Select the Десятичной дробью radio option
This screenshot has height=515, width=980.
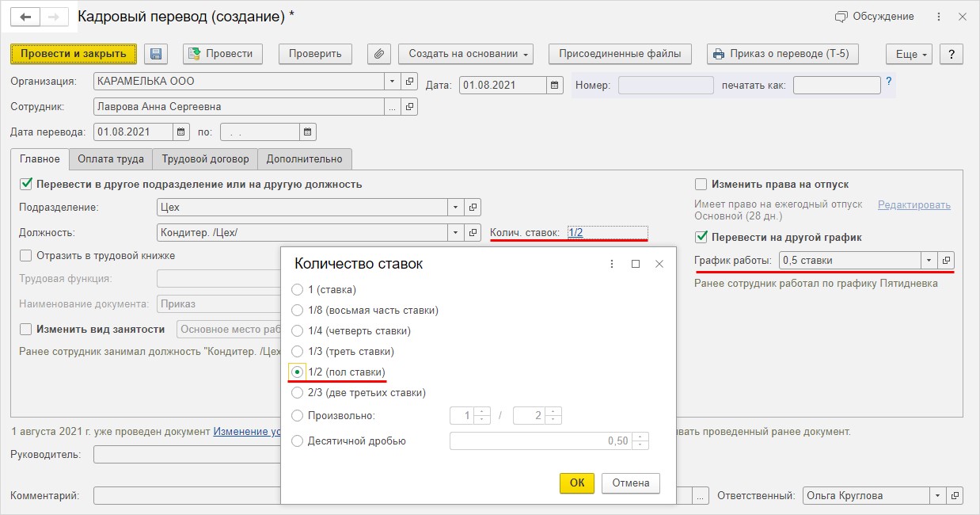click(298, 441)
